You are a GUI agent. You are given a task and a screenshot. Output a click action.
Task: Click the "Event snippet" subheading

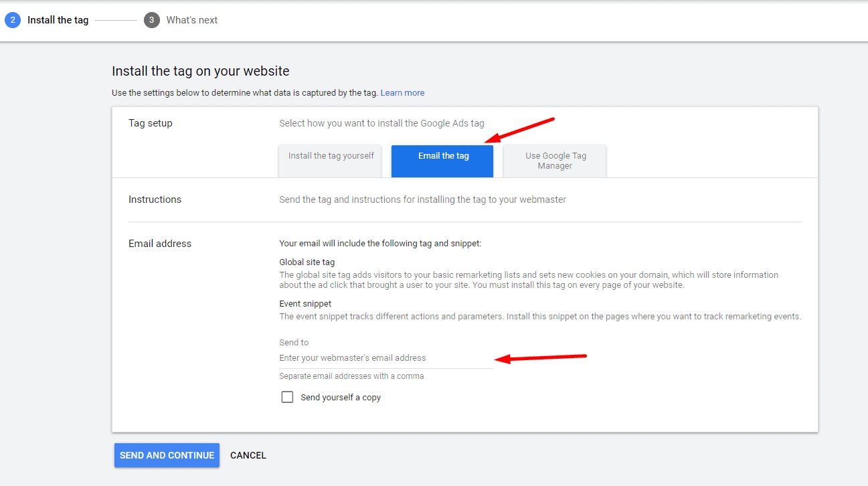(305, 304)
